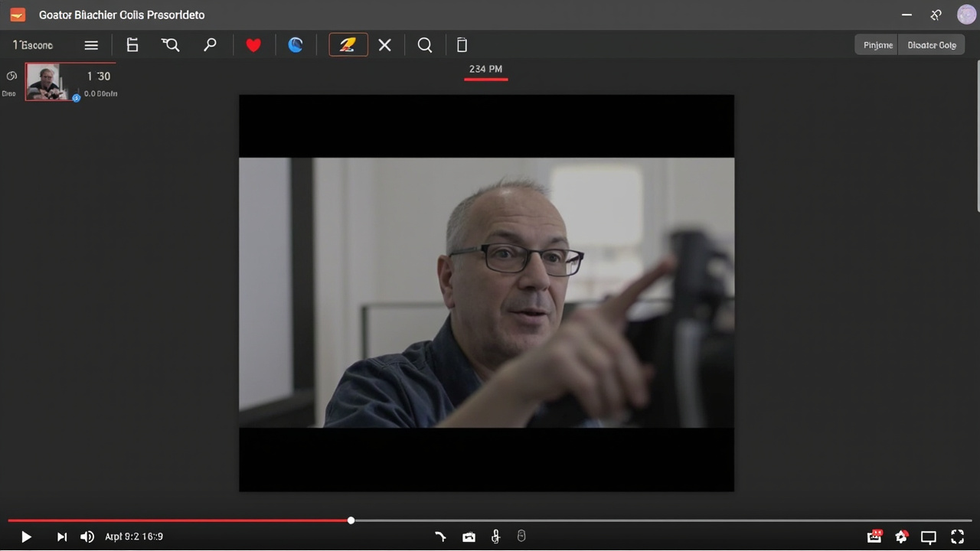
Task: Open the blue Edge-style browser icon
Action: click(x=296, y=45)
